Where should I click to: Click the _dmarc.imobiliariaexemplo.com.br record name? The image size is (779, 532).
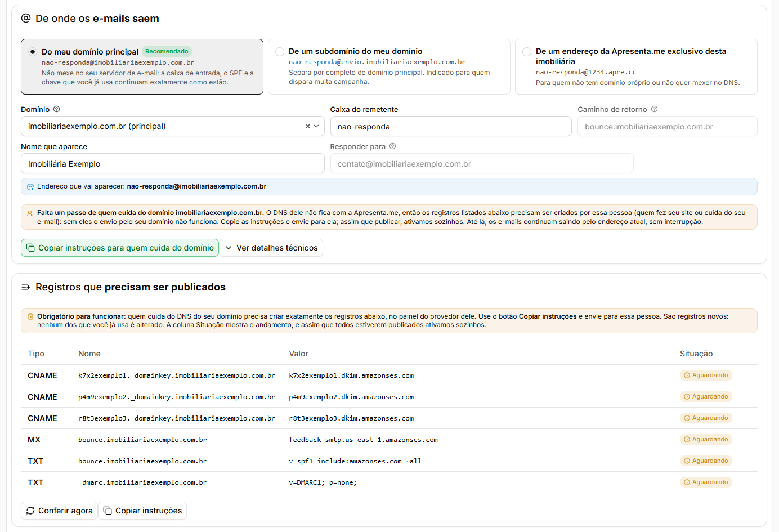(x=142, y=482)
